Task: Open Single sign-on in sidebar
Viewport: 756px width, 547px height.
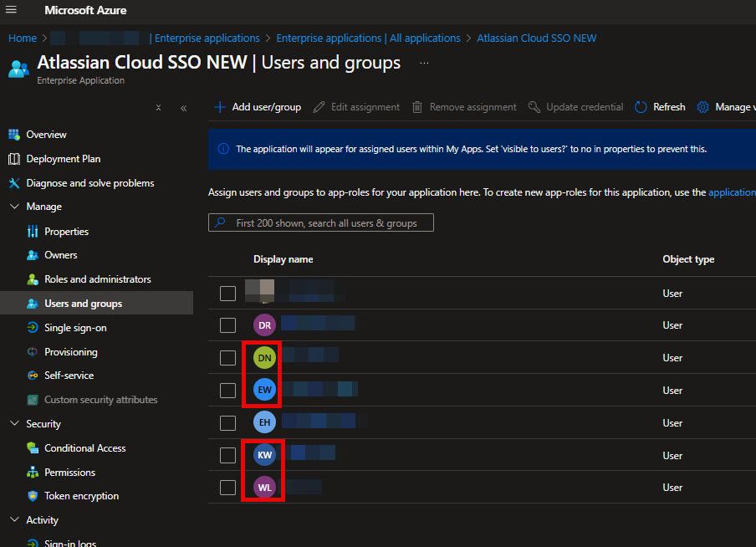Action: click(75, 328)
